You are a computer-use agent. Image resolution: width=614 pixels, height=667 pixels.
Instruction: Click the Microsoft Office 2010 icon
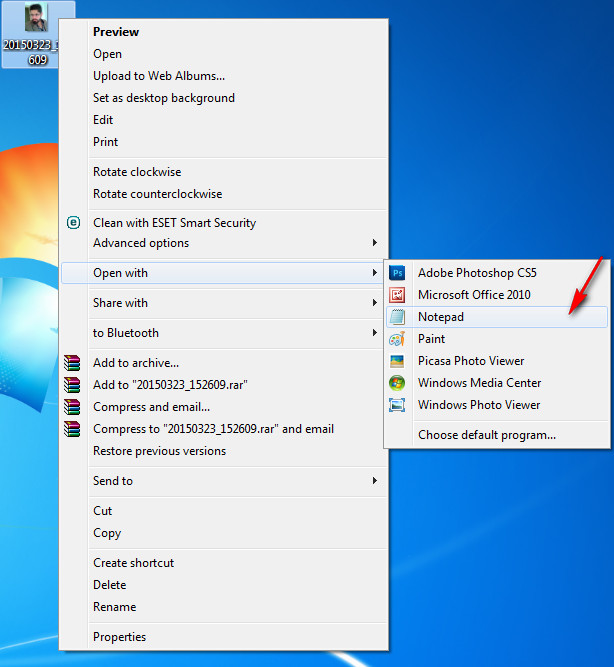pos(397,295)
